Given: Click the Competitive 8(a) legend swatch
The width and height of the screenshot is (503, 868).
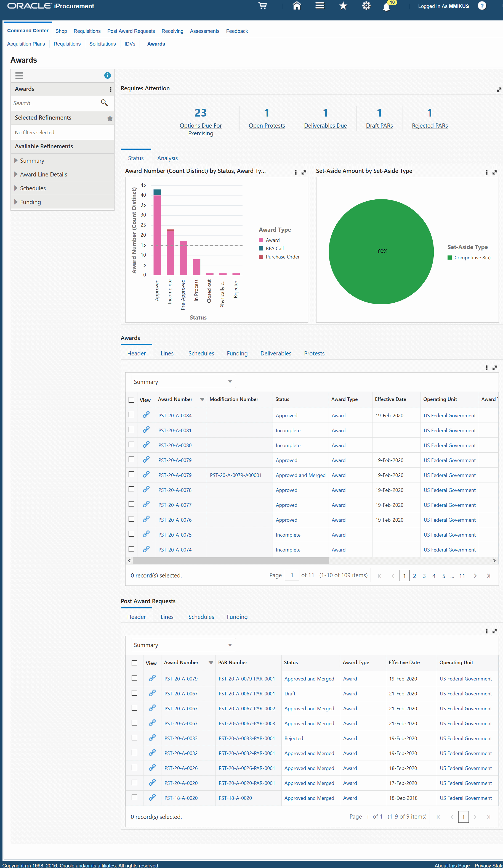Looking at the screenshot, I should (x=449, y=258).
